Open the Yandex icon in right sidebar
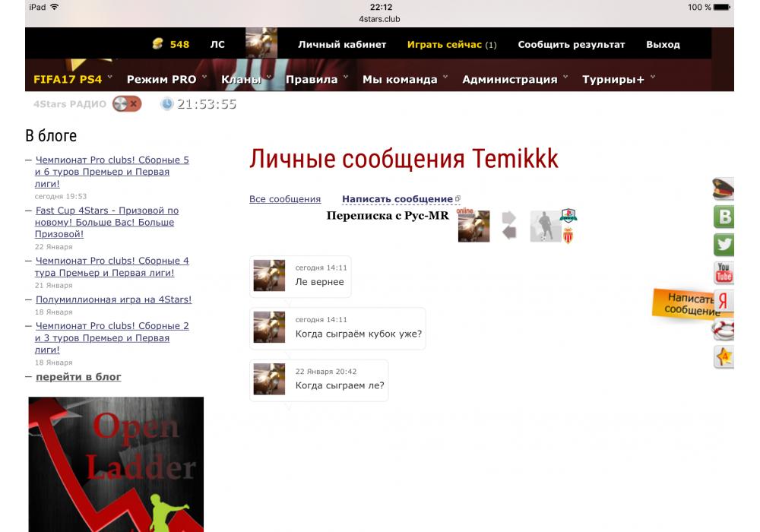 tap(724, 301)
